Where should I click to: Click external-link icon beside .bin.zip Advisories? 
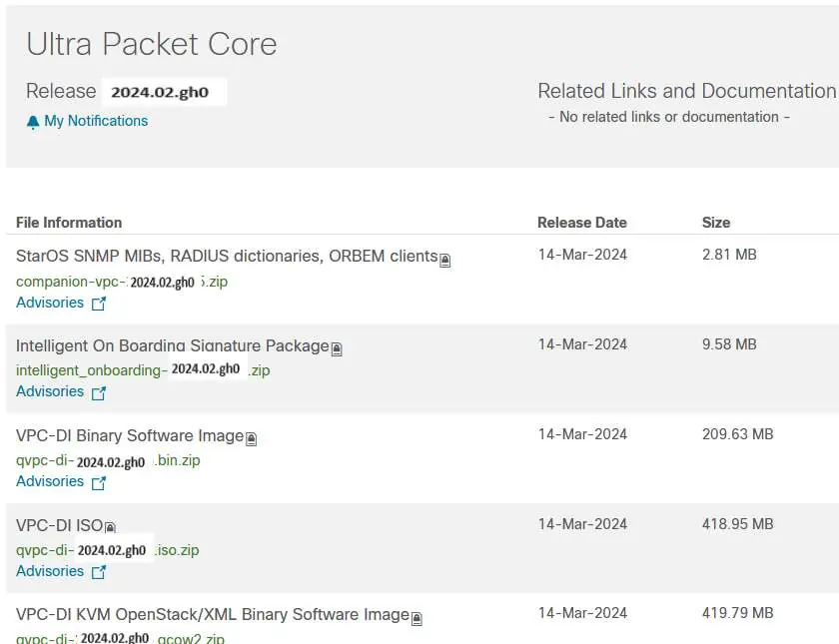point(99,483)
